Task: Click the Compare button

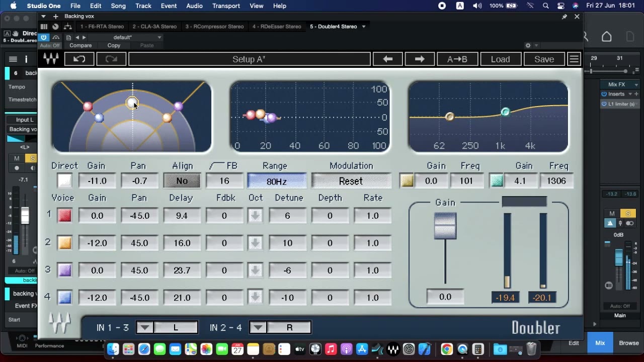Action: click(x=80, y=45)
